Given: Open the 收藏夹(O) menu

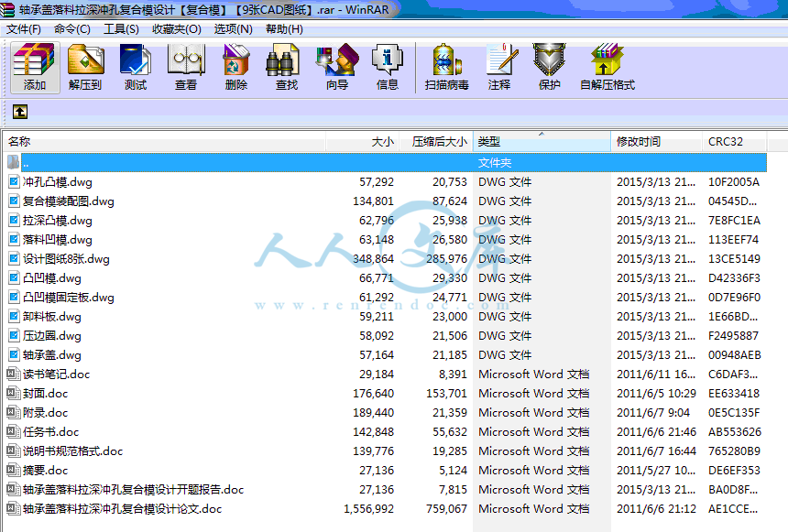Looking at the screenshot, I should coord(177,29).
